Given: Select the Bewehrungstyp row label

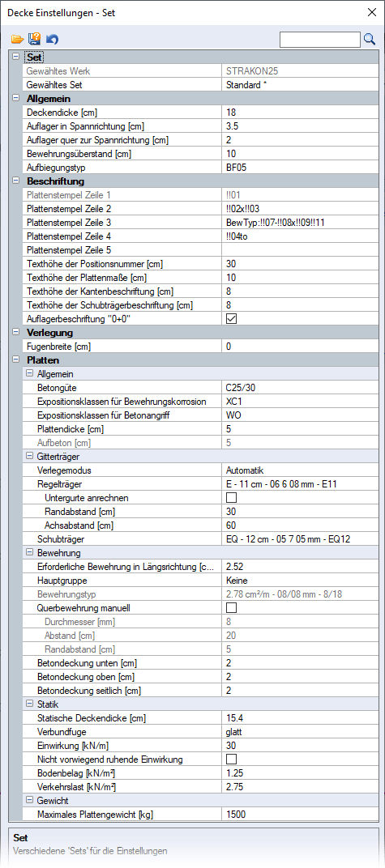Looking at the screenshot, I should click(x=66, y=594).
